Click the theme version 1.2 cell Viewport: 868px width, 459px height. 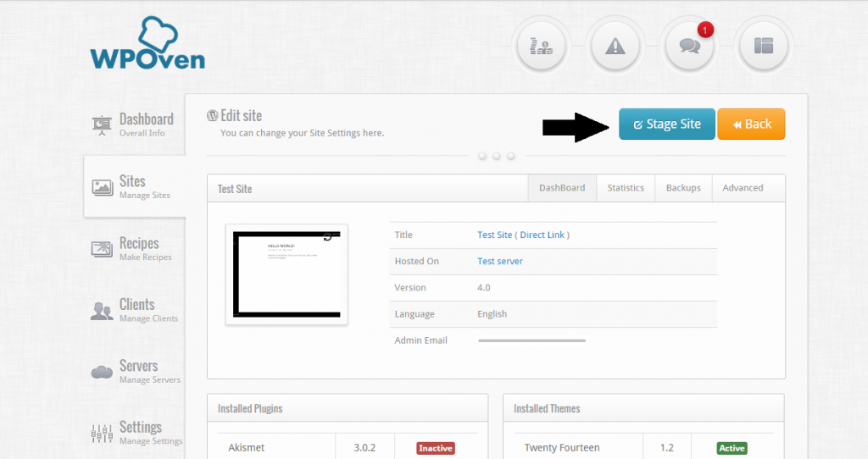(667, 448)
